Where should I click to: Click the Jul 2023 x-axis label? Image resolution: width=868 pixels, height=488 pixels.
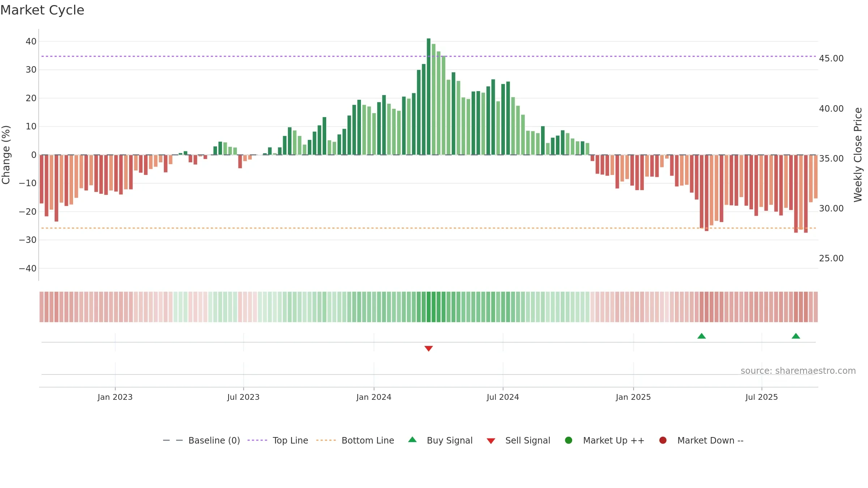tap(243, 397)
